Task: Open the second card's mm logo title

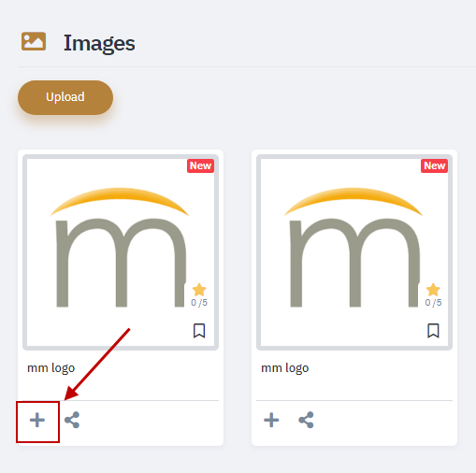Action: coord(285,368)
